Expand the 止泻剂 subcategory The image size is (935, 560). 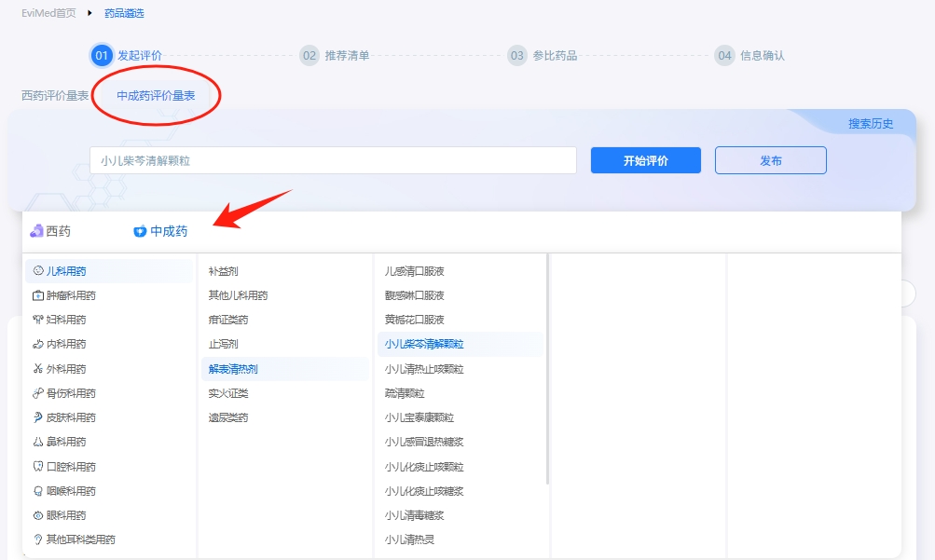pyautogui.click(x=224, y=344)
